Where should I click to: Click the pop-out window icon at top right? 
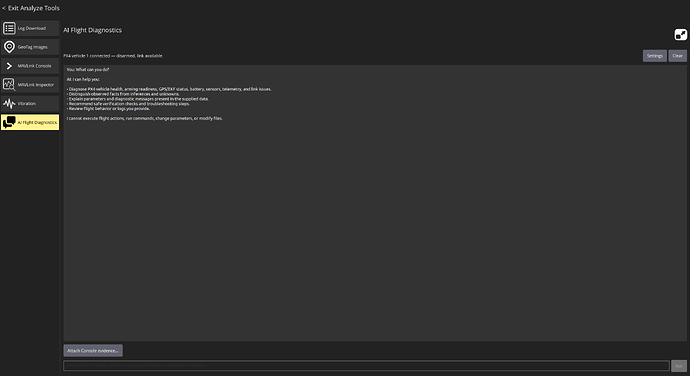(x=680, y=35)
